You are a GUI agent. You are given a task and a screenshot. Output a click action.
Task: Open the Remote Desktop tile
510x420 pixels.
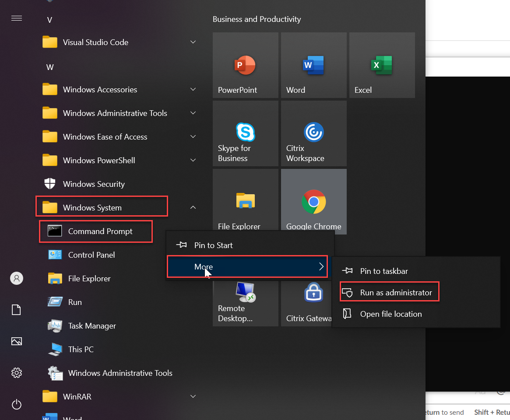245,303
